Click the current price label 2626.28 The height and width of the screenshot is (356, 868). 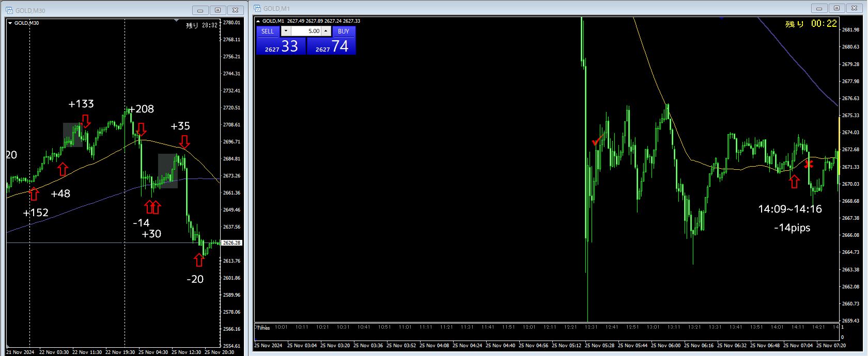[x=231, y=243]
